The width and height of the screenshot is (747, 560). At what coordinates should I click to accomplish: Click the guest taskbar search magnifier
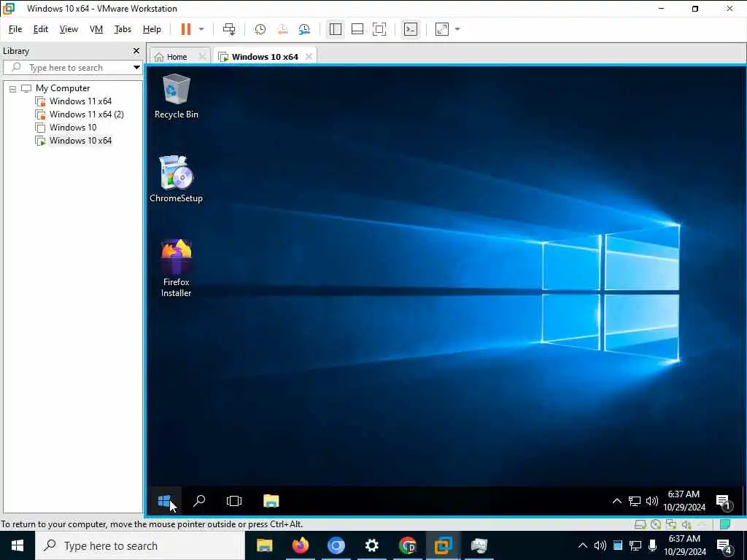tap(199, 501)
